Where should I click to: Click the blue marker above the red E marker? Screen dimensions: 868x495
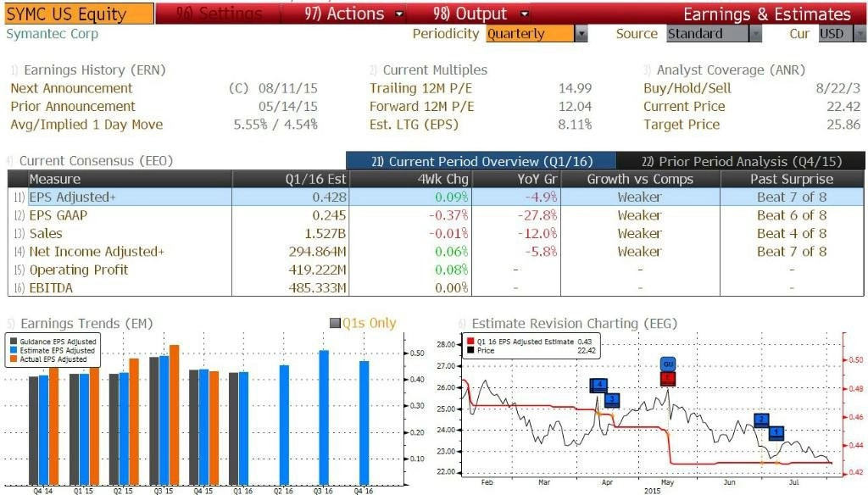tap(668, 364)
